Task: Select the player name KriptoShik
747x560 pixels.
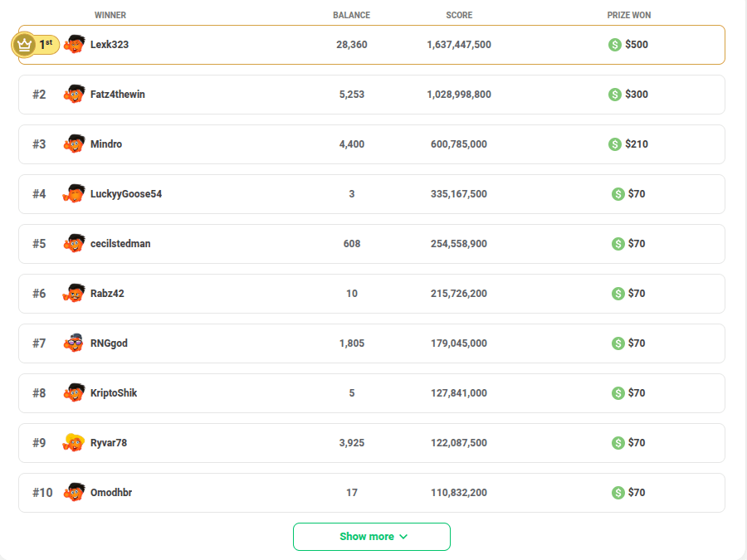Action: coord(114,393)
